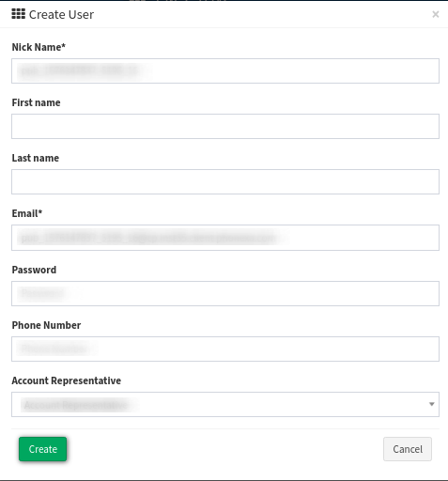Open the Account Representative dropdown
Image resolution: width=448 pixels, height=481 pixels.
coord(225,404)
